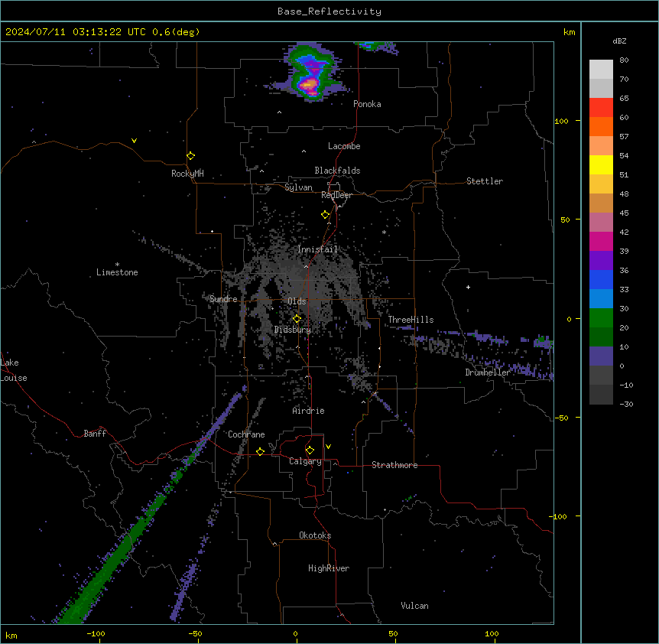The image size is (659, 644).
Task: Click the Vulcan label
Action: coord(414,606)
